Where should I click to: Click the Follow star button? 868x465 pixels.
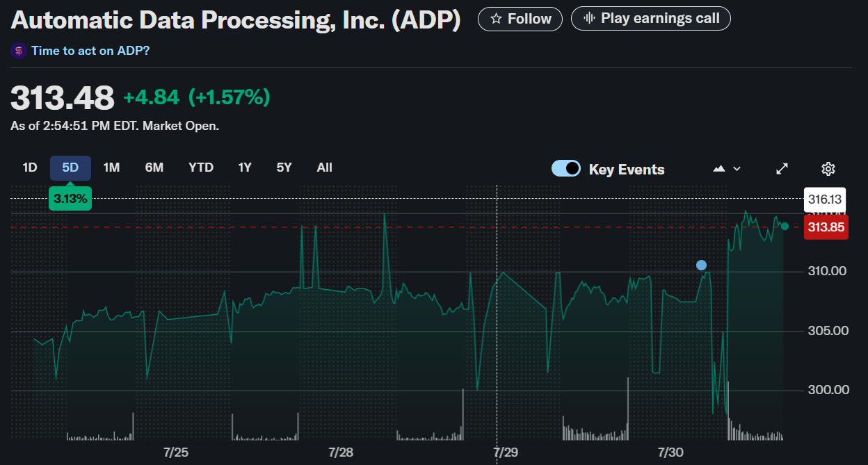520,19
